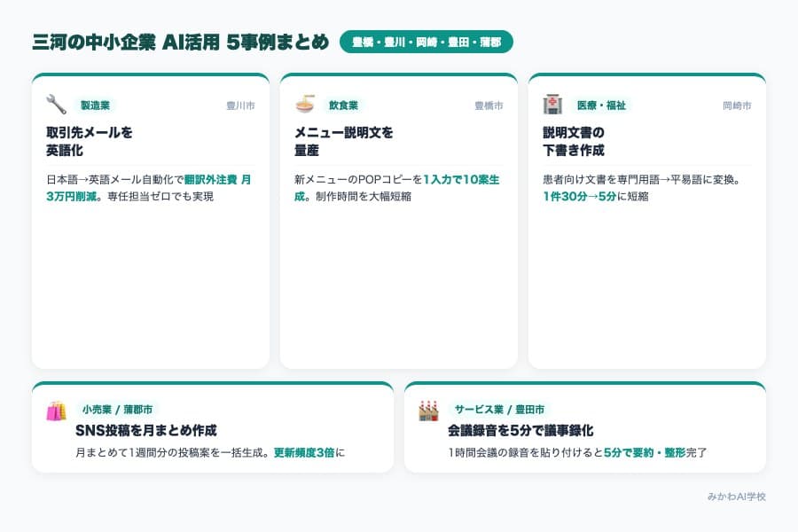This screenshot has height=532, width=798.
Task: Select the 小売業 / 蒲郡市 label
Action: tap(117, 410)
